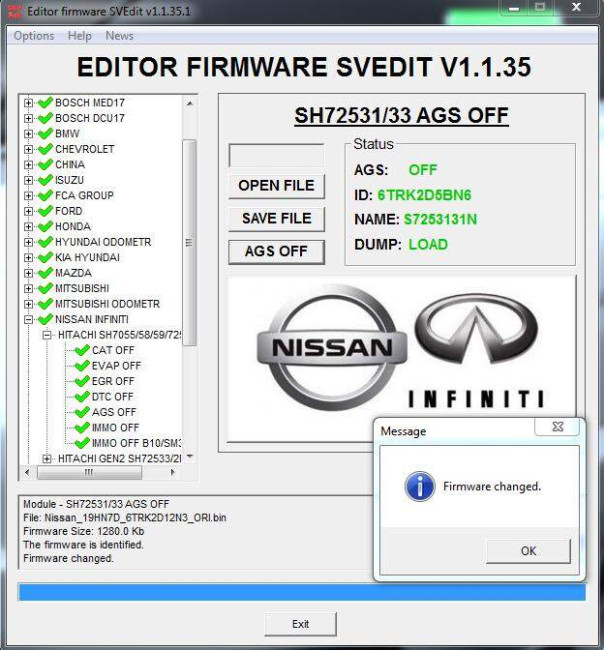Viewport: 604px width, 650px height.
Task: Open the News menu
Action: pyautogui.click(x=119, y=36)
